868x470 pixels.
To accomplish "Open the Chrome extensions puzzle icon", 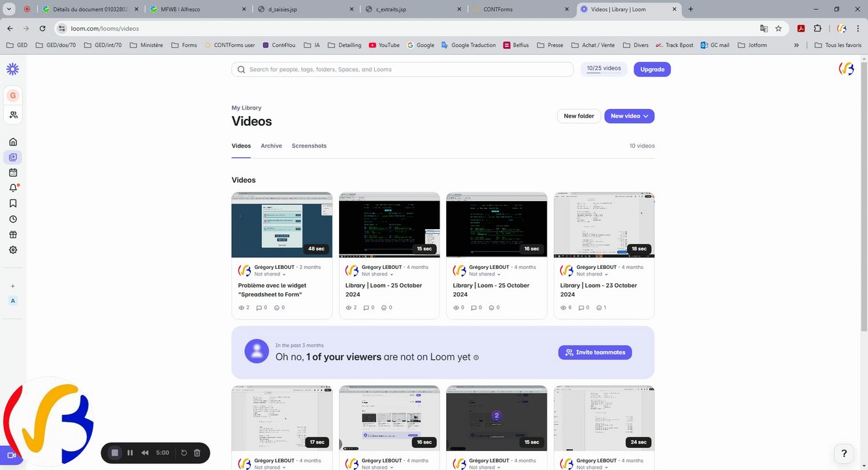I will click(x=818, y=29).
